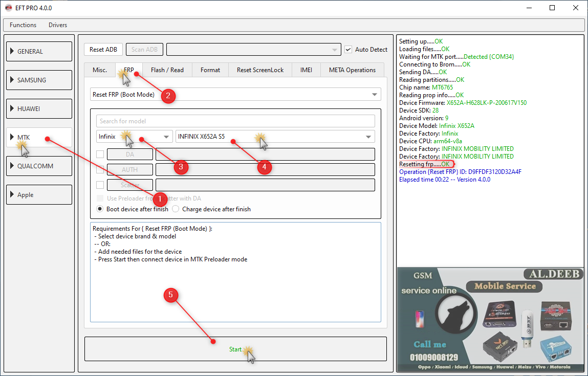This screenshot has width=588, height=376.
Task: Enable the AUTH file checkbox
Action: tap(100, 169)
